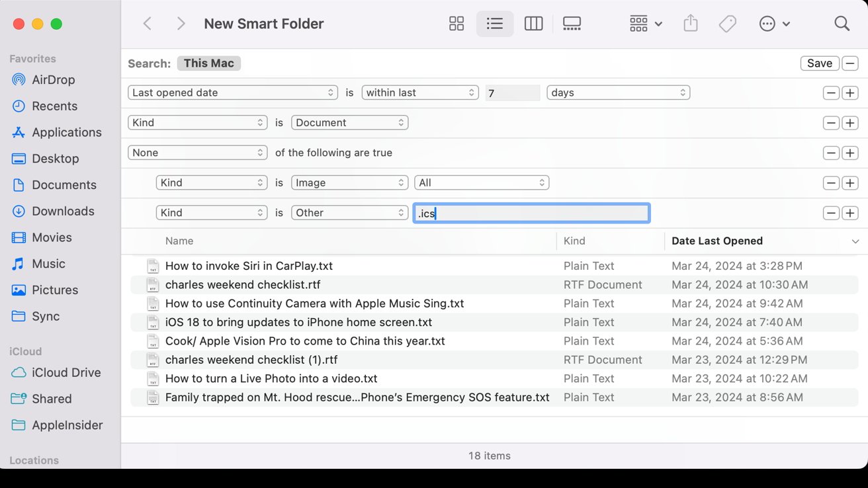Switch to icon grid view

coord(456,24)
